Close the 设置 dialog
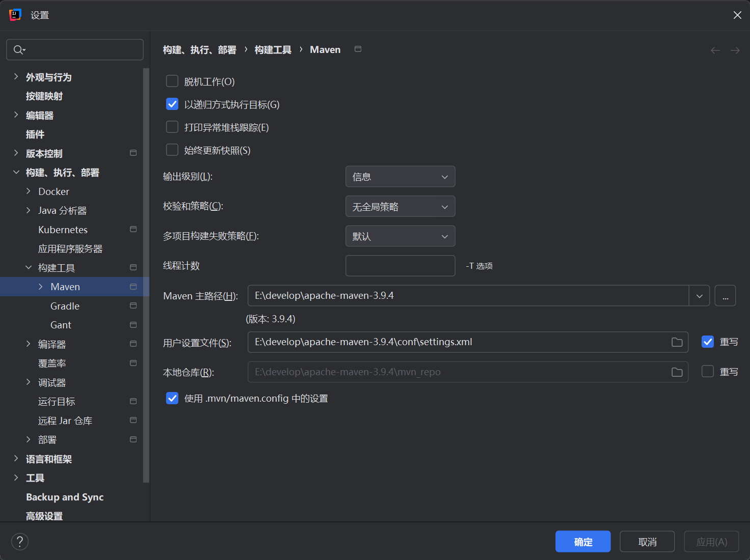 [737, 15]
